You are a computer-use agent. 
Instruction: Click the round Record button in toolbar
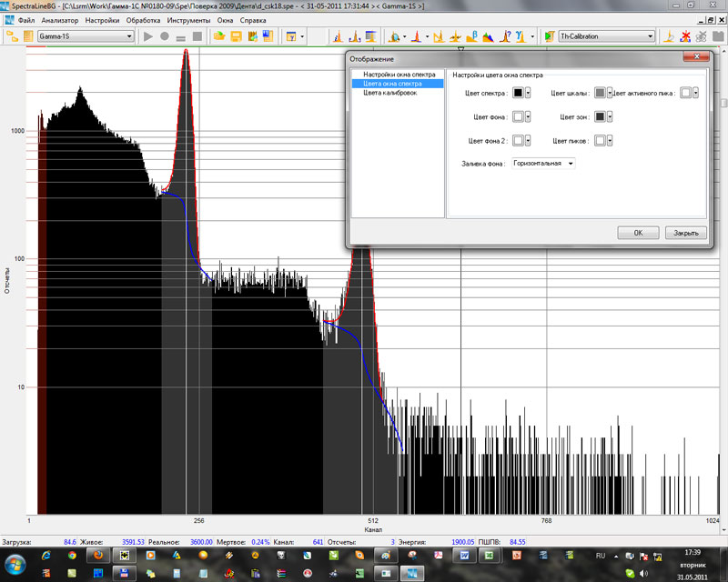click(x=165, y=36)
